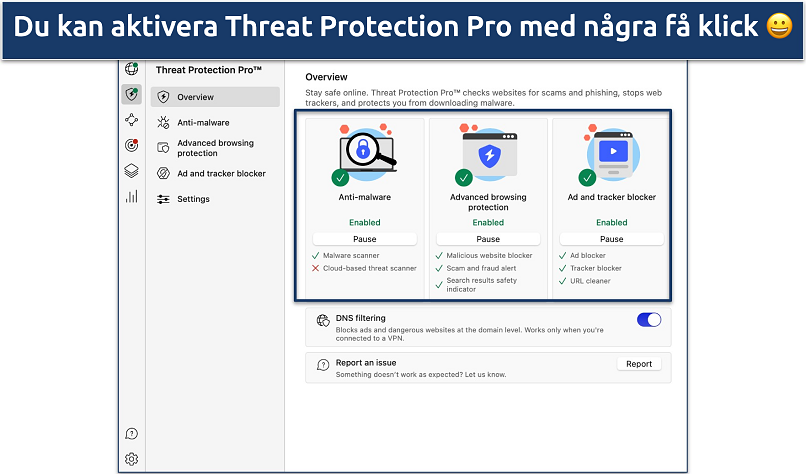806x474 pixels.
Task: Click the stacked layers sidebar icon
Action: pos(131,171)
